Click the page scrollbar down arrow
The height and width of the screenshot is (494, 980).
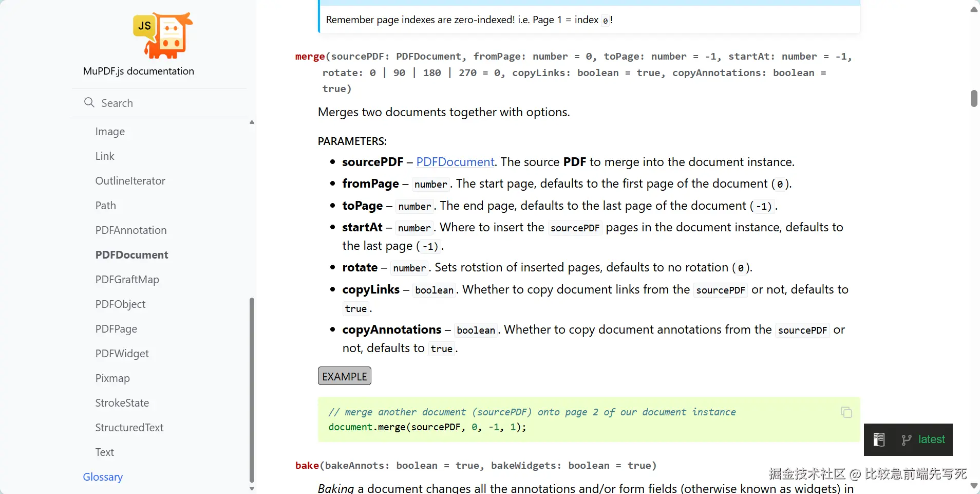(974, 485)
